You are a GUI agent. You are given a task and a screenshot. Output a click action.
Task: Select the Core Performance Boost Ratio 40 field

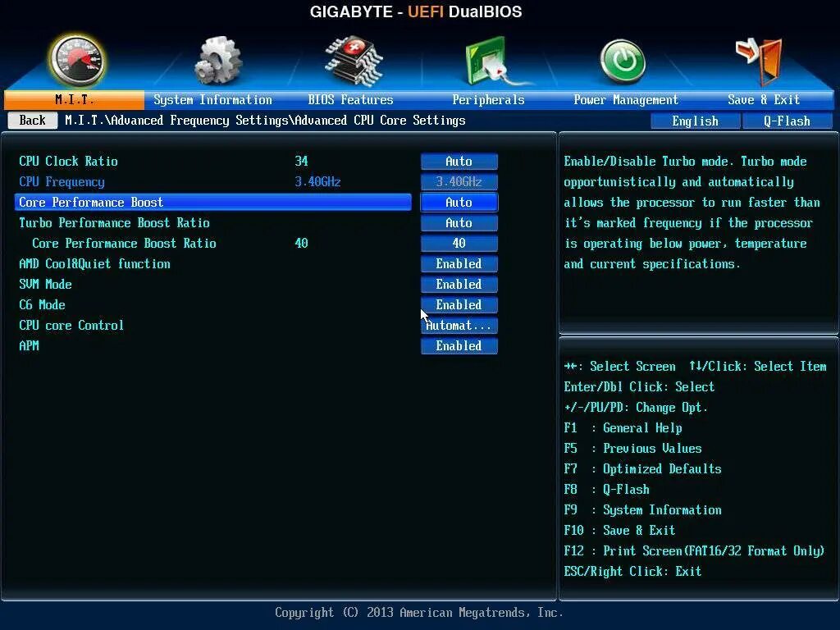459,243
